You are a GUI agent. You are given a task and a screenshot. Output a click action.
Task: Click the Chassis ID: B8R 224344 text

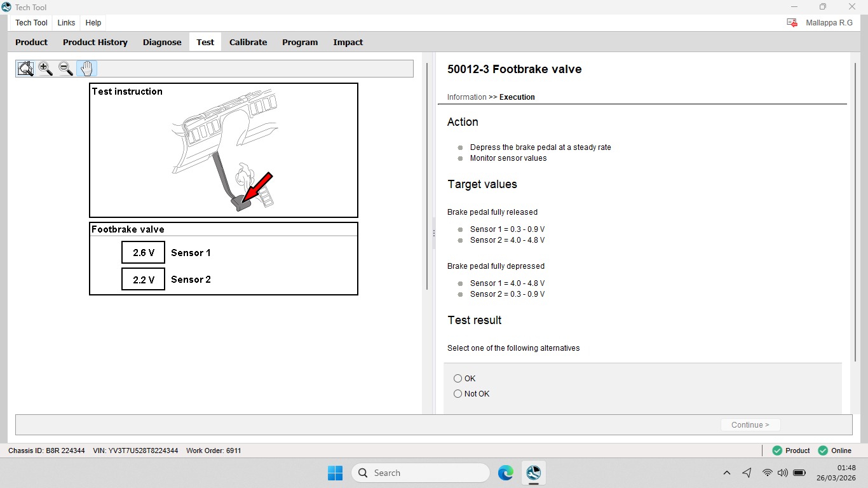pyautogui.click(x=46, y=451)
